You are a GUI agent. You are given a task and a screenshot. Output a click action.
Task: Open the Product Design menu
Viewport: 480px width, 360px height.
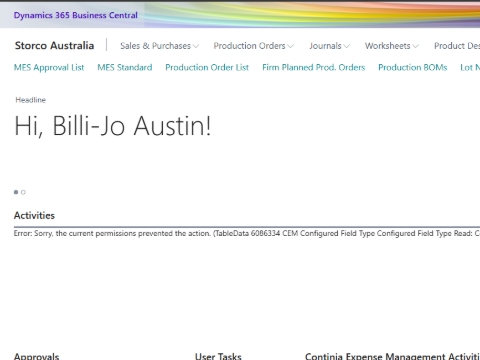[x=457, y=46]
